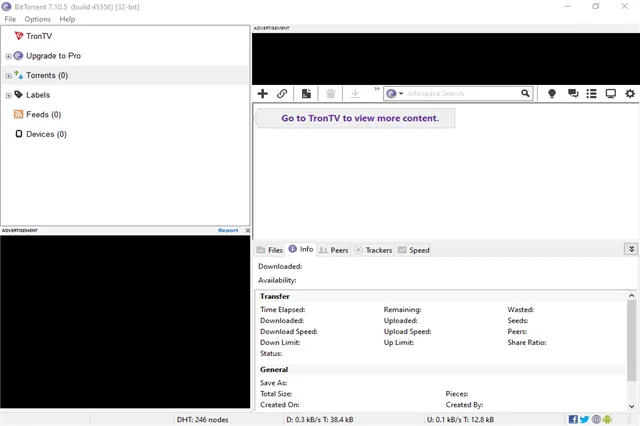
Task: Click the Start download arrow icon
Action: point(355,93)
